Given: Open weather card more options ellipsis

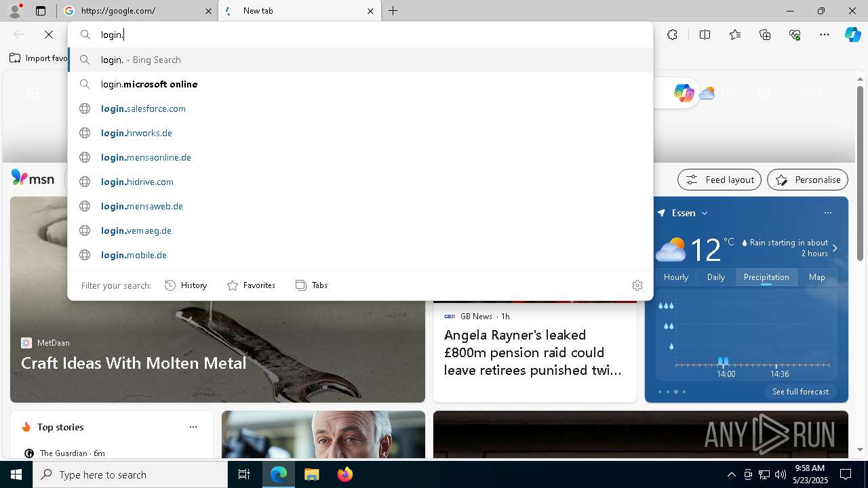Looking at the screenshot, I should [827, 213].
